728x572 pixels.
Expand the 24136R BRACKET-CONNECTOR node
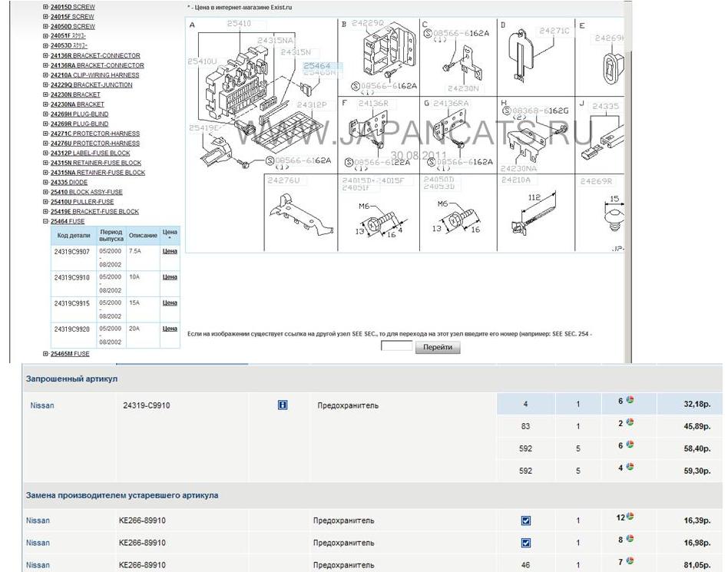[x=45, y=56]
